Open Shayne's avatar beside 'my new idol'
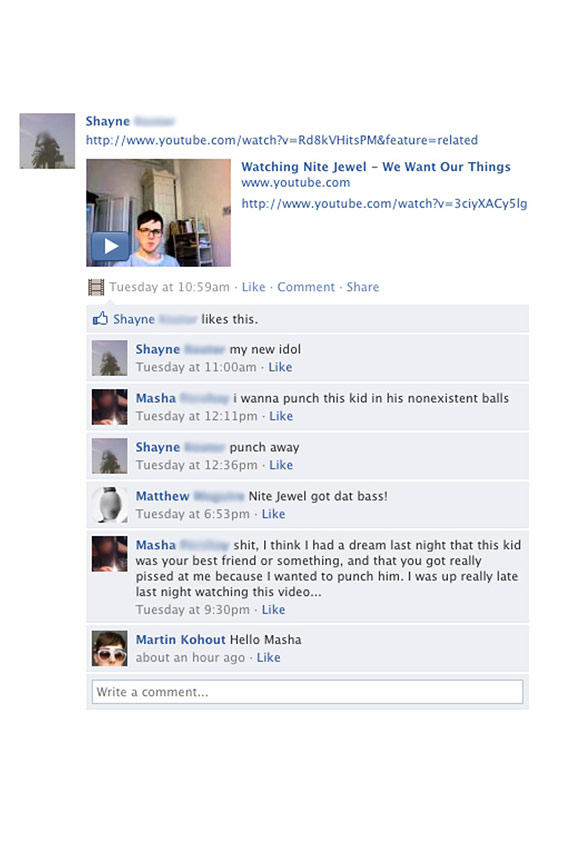This screenshot has width=565, height=848. 110,358
